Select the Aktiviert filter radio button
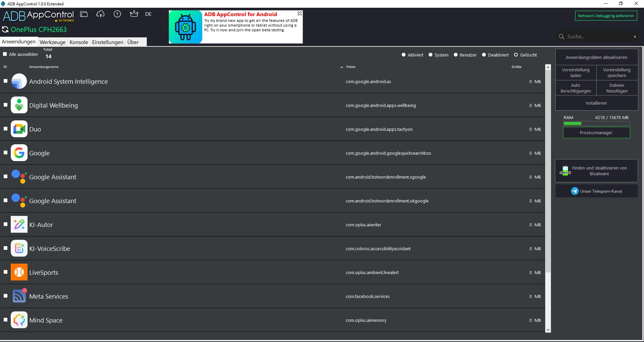Viewport: 644px width, 342px height. 404,55
